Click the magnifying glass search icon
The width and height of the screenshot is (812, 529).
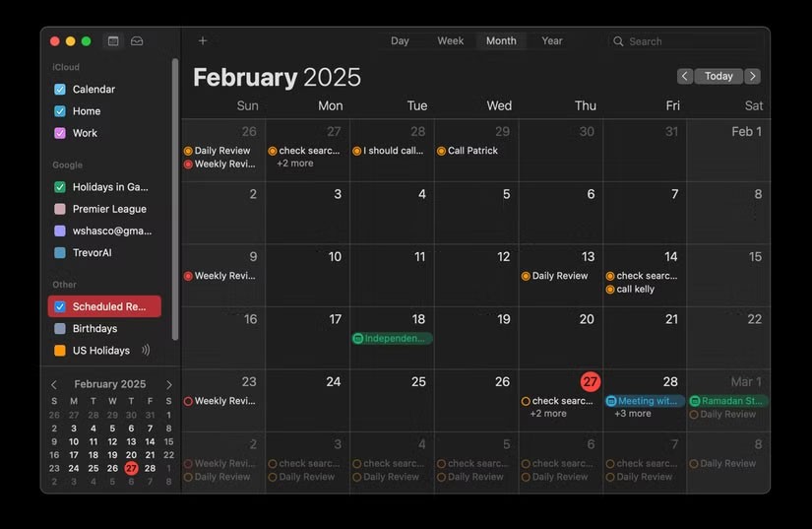(618, 41)
